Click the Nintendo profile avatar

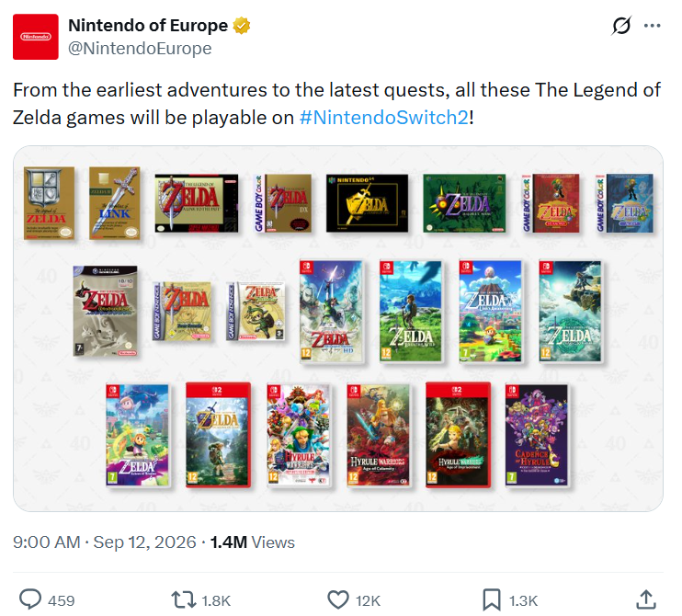click(36, 37)
